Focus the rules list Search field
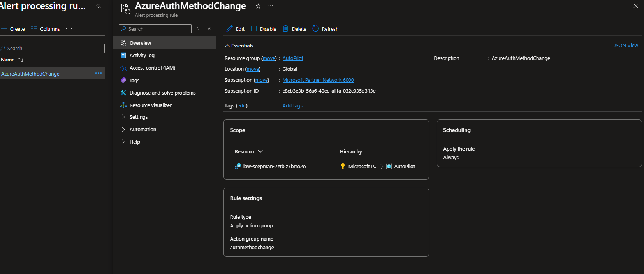 coord(52,48)
